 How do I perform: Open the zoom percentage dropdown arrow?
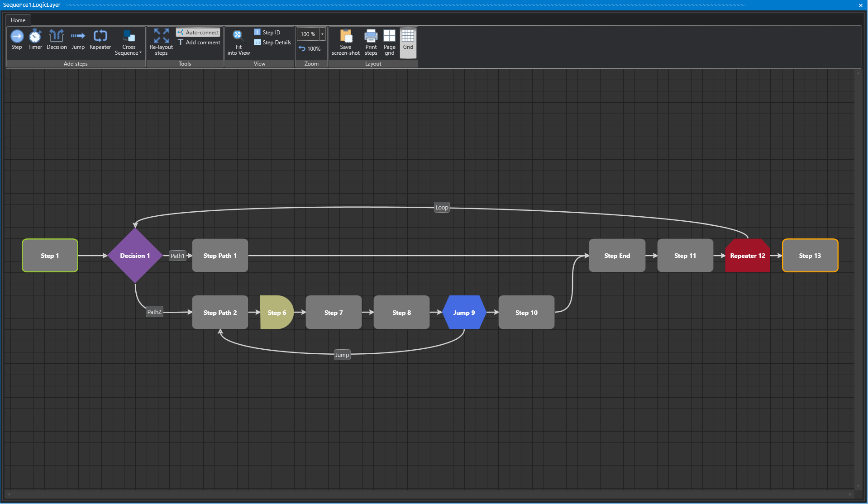click(x=322, y=34)
